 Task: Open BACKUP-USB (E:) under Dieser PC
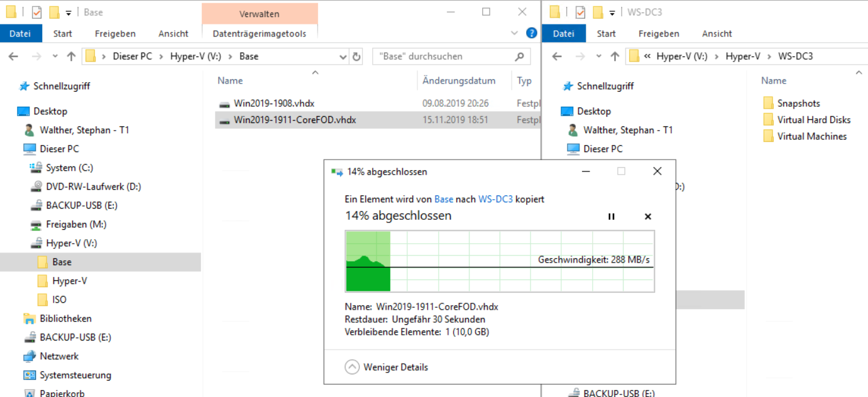point(82,205)
